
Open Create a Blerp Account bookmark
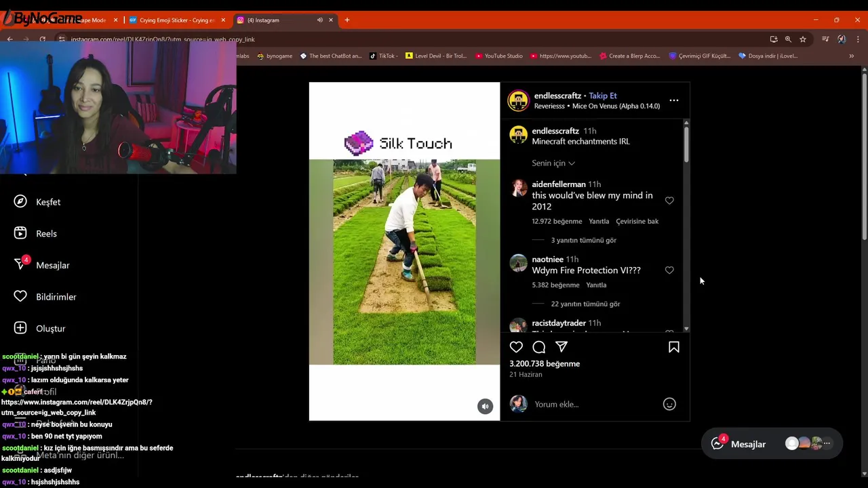(x=630, y=56)
